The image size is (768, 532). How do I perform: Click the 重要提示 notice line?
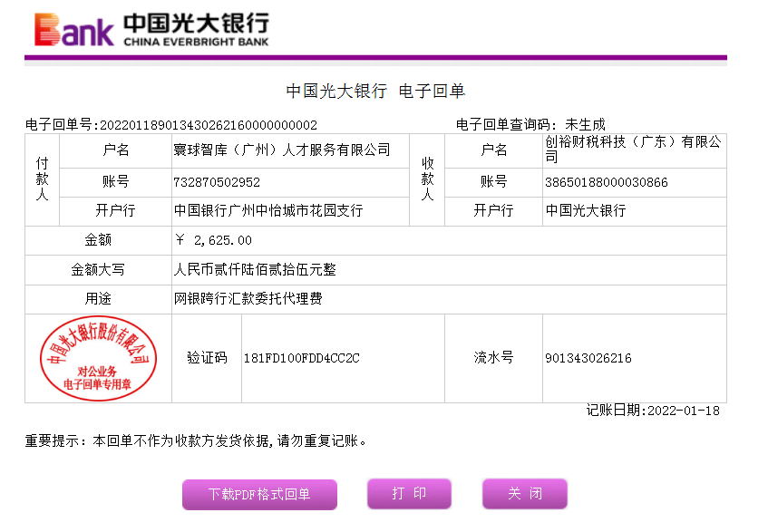tap(196, 441)
